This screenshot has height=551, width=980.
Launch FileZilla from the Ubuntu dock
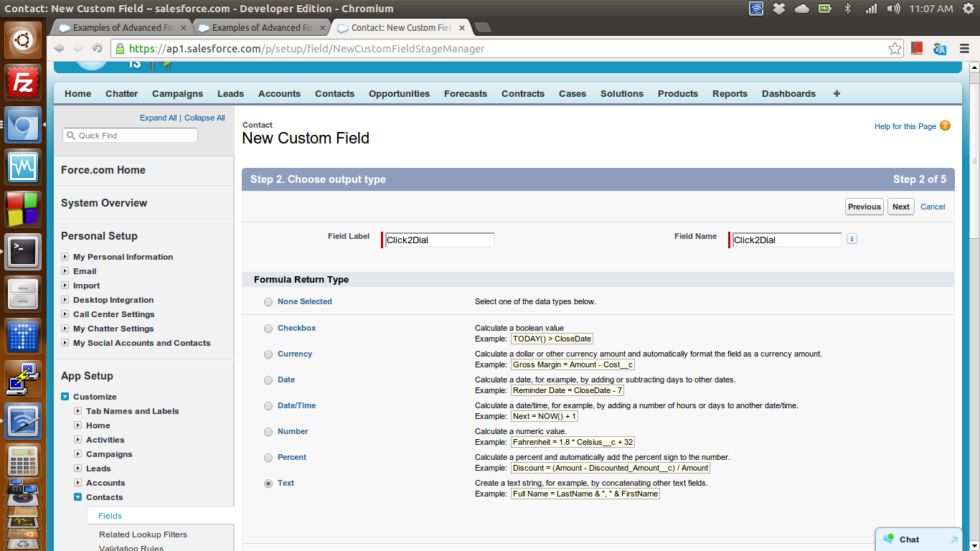23,83
